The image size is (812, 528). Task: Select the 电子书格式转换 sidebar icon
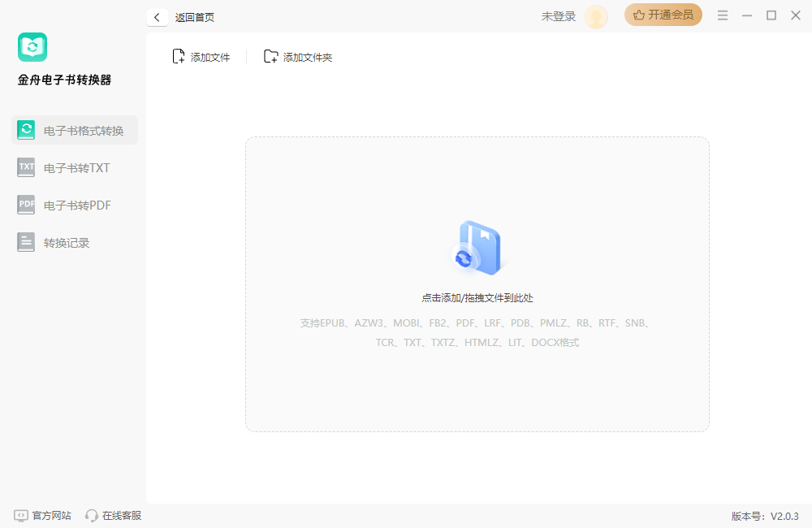[x=25, y=130]
